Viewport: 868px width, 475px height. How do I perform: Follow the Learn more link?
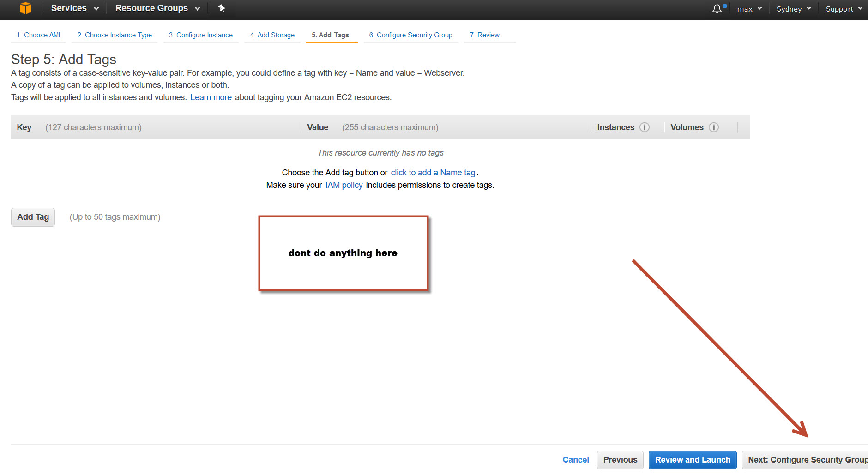211,97
